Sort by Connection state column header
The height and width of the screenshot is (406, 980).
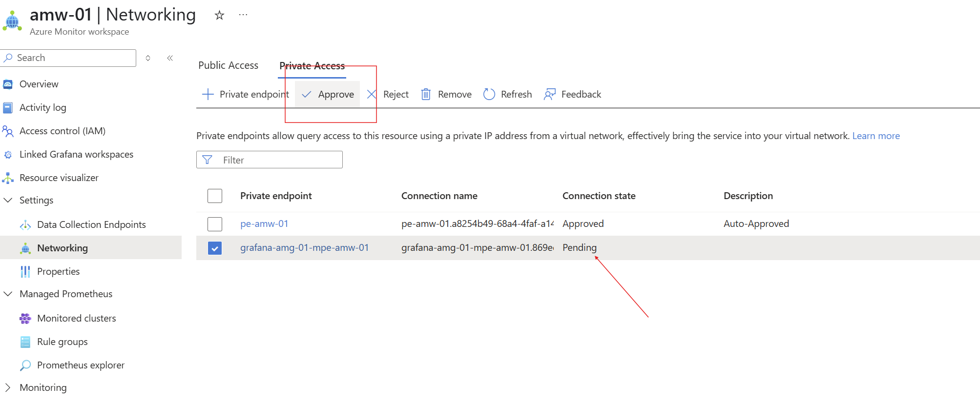[599, 196]
